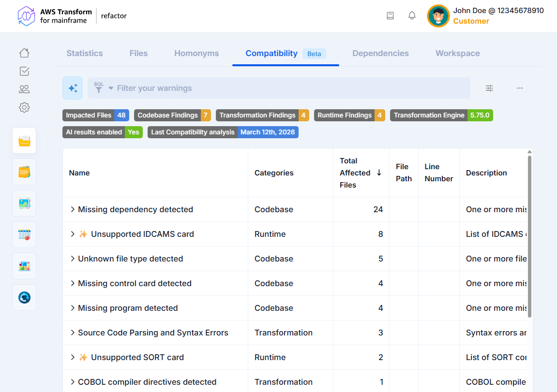Viewport: 557px width, 392px height.
Task: Click the Filter your warnings input field
Action: pos(290,88)
